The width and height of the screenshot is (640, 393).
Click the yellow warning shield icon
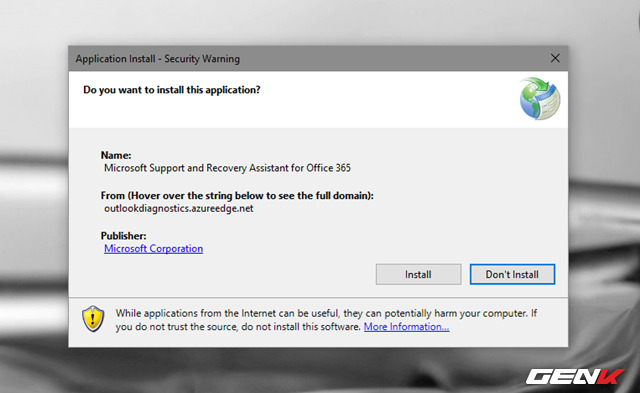[x=93, y=319]
